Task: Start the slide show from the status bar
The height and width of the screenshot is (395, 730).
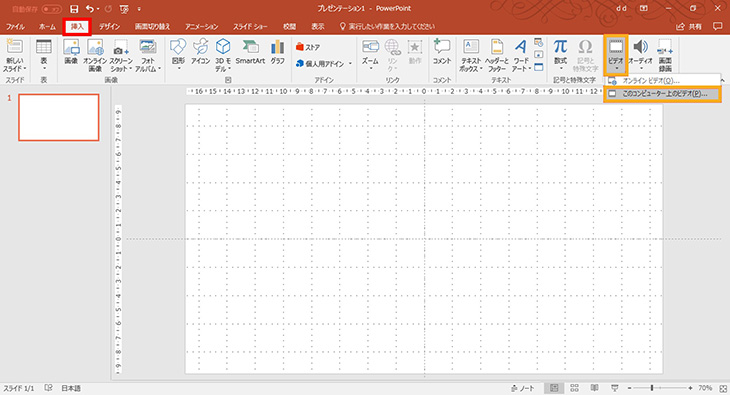Action: [615, 388]
